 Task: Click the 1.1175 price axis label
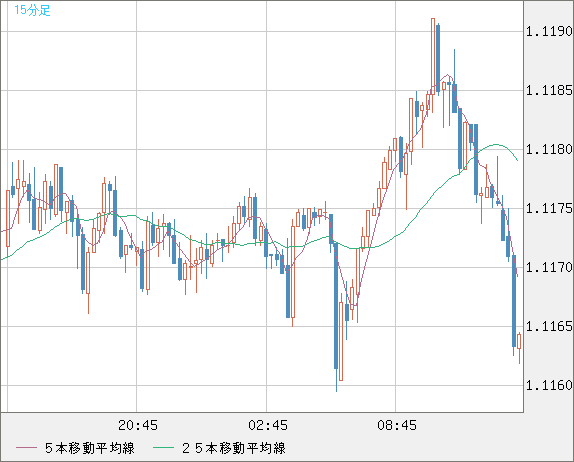[x=549, y=209]
